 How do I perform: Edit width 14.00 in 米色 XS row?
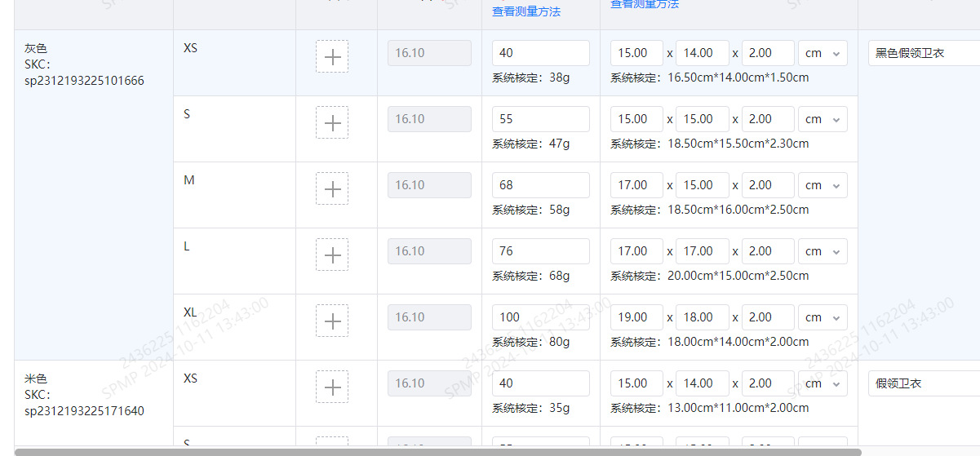point(703,383)
